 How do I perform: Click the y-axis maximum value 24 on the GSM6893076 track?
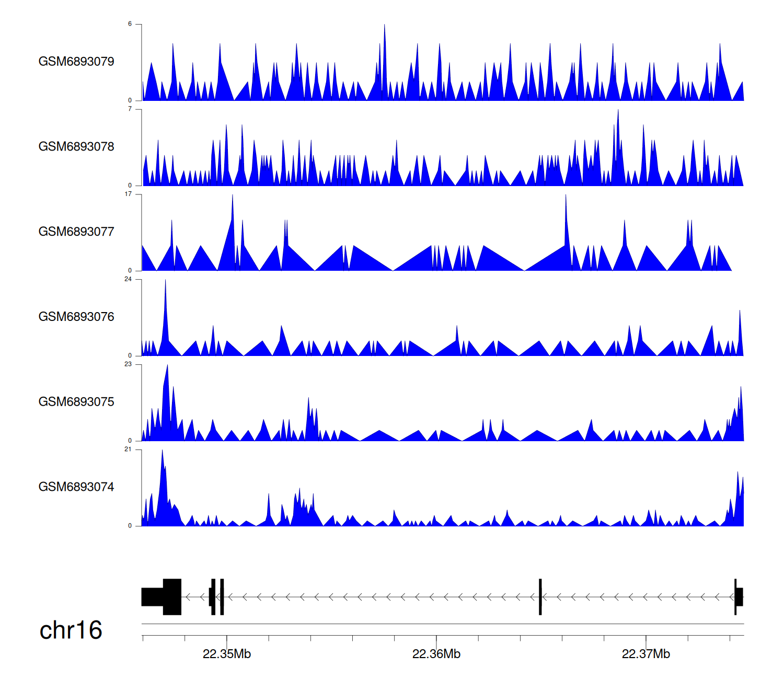128,279
